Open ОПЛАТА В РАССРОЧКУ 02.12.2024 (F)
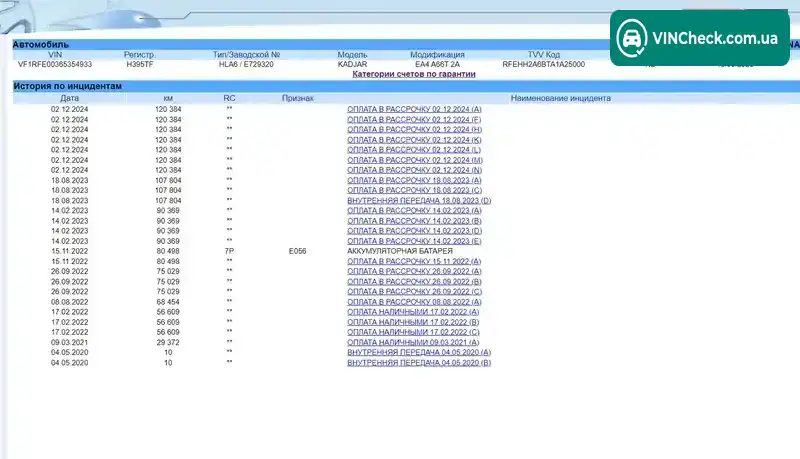 414,119
